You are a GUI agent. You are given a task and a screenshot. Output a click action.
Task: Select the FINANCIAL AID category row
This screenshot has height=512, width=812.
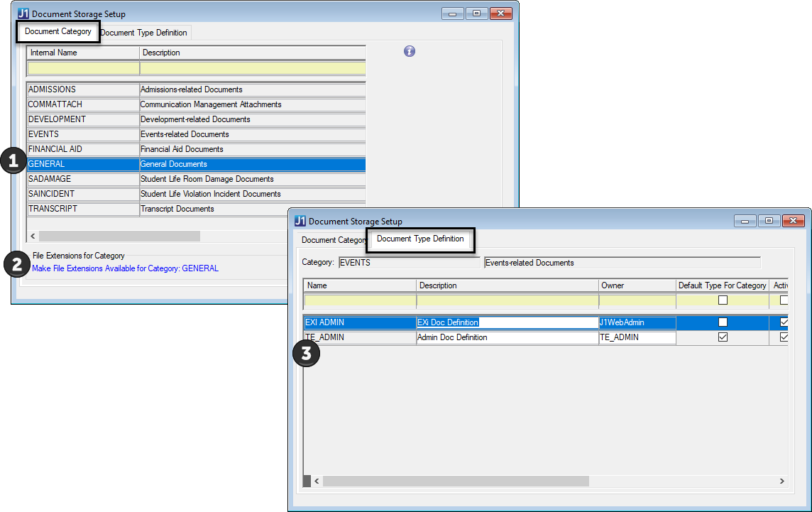tap(83, 149)
